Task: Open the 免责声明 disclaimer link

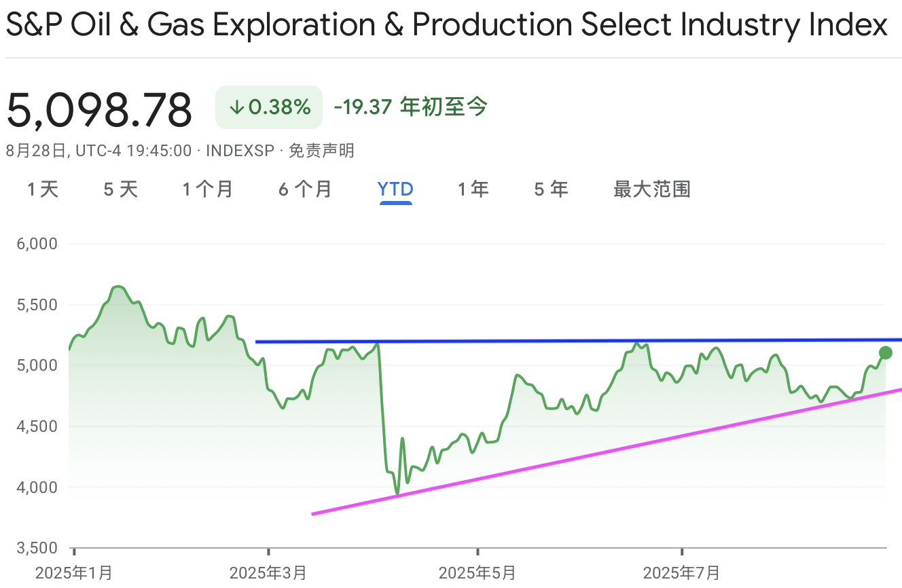Action: (321, 151)
